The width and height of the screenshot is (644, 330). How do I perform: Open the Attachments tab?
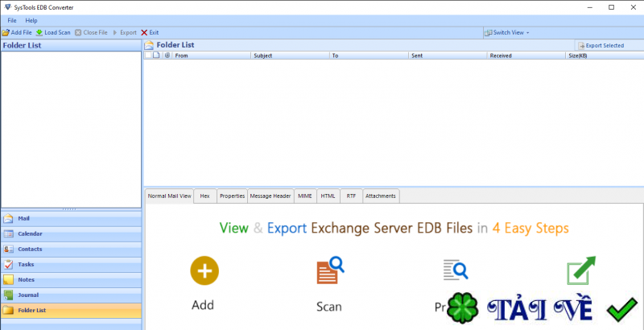381,196
